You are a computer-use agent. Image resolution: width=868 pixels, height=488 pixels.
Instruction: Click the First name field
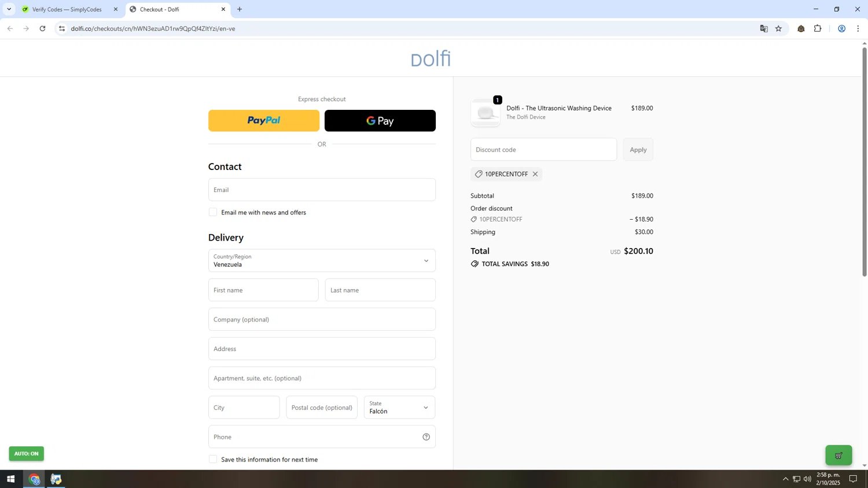[x=263, y=290]
